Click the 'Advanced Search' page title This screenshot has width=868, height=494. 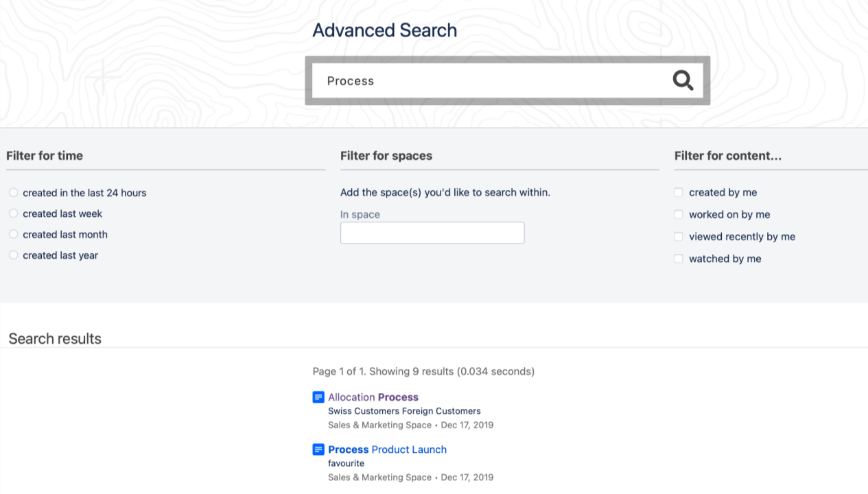point(384,30)
